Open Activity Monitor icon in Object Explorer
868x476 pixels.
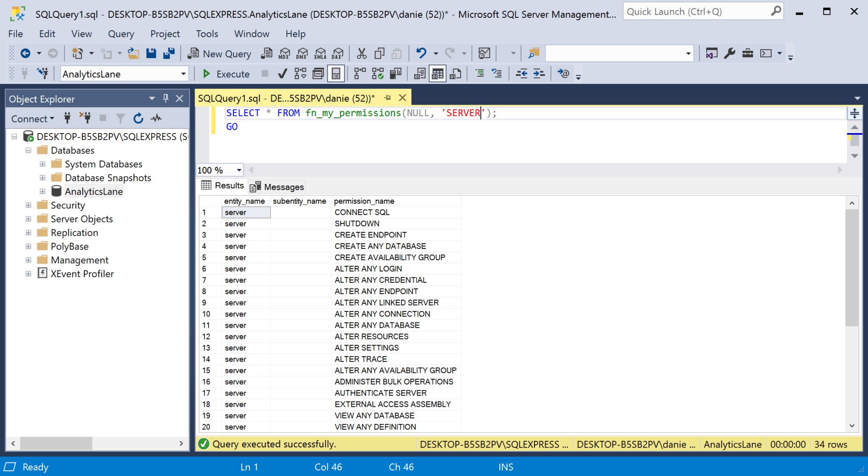click(156, 118)
